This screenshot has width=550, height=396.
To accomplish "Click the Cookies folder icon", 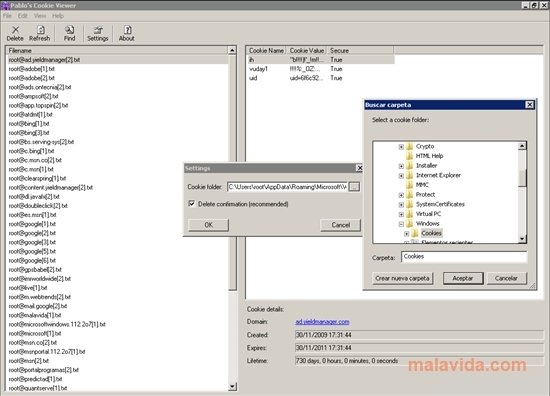I will [x=415, y=233].
